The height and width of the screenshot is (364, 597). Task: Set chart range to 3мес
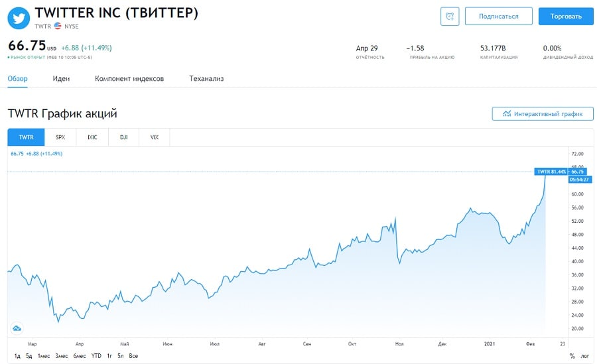[61, 356]
